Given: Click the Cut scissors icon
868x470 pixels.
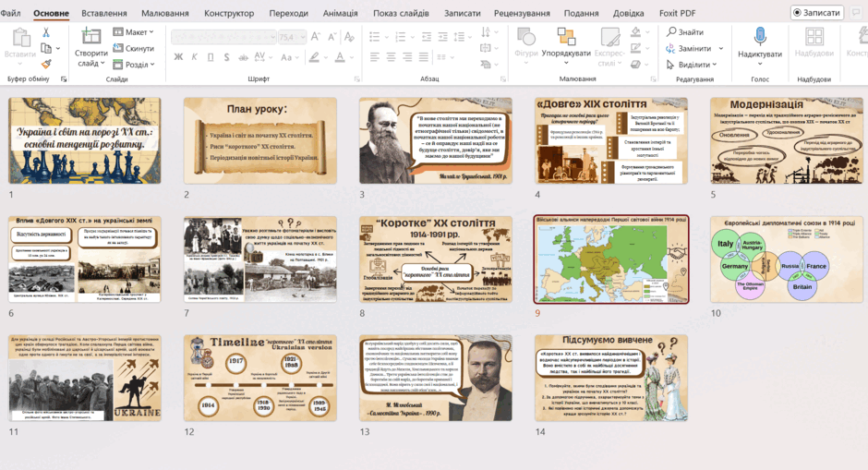Looking at the screenshot, I should [46, 32].
